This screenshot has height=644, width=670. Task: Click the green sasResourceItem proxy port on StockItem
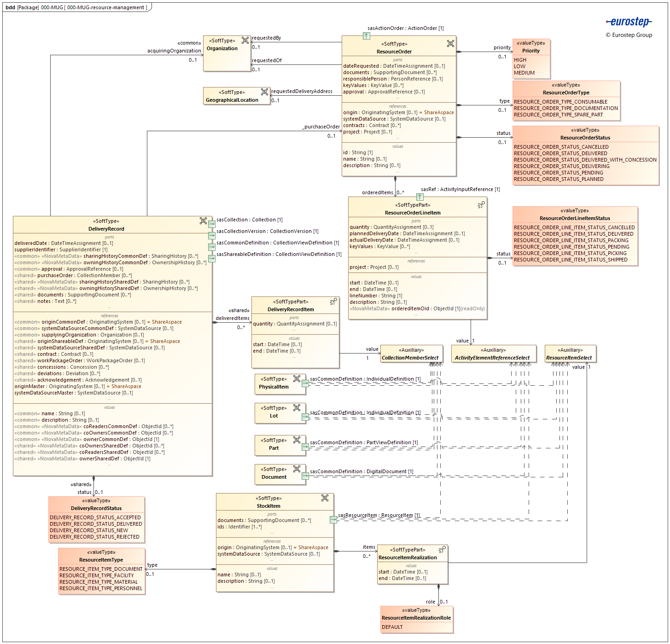tap(333, 519)
